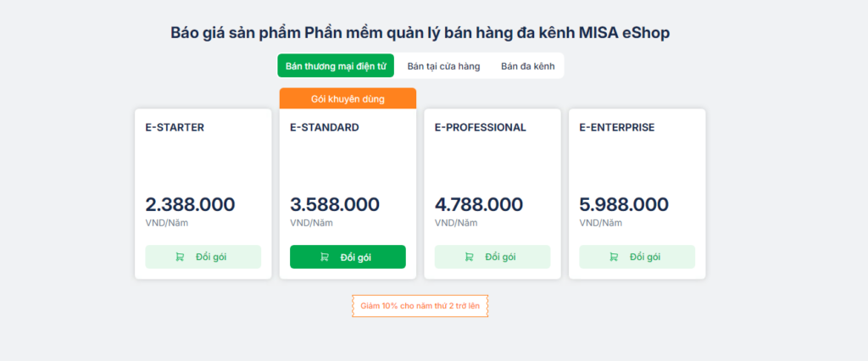868x361 pixels.
Task: Click the 2.388.000 price on E-STARTER
Action: click(191, 205)
